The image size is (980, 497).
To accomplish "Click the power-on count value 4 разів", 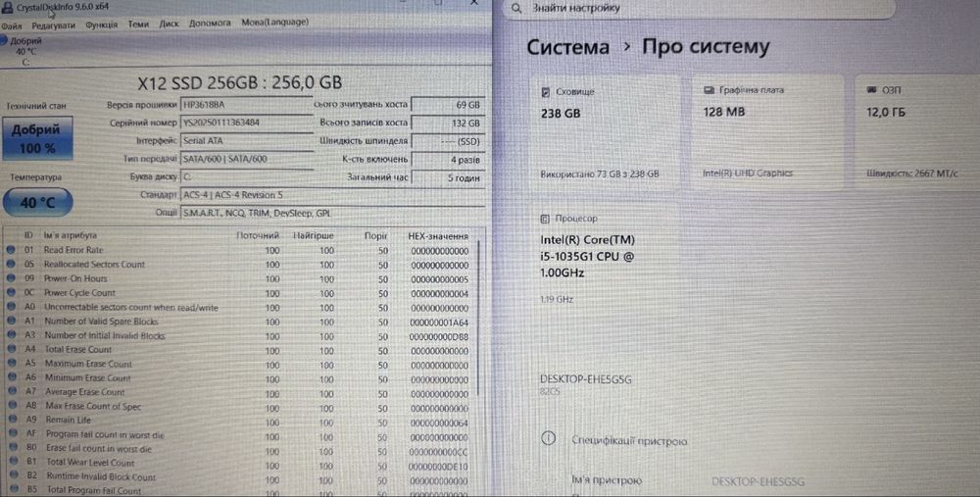I will point(448,160).
